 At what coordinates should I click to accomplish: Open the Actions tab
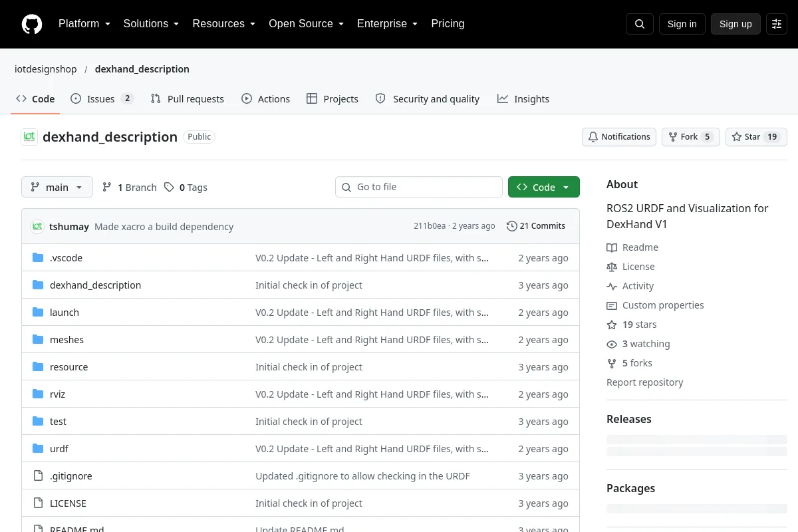pos(265,99)
